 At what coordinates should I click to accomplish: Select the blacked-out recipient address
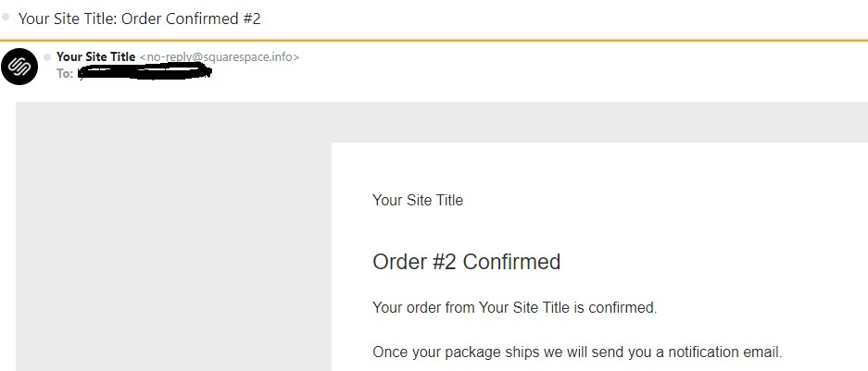(144, 72)
